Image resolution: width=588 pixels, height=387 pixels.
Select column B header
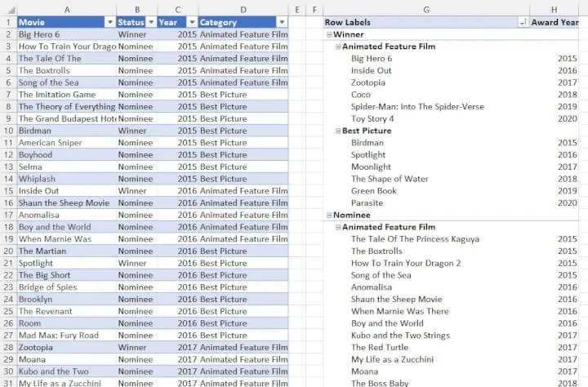tap(136, 9)
